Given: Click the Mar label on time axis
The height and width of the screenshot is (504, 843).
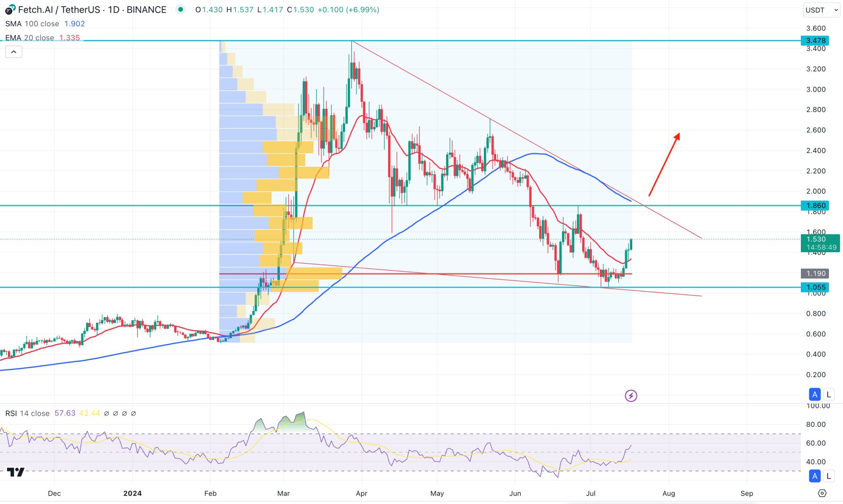Looking at the screenshot, I should [x=284, y=493].
